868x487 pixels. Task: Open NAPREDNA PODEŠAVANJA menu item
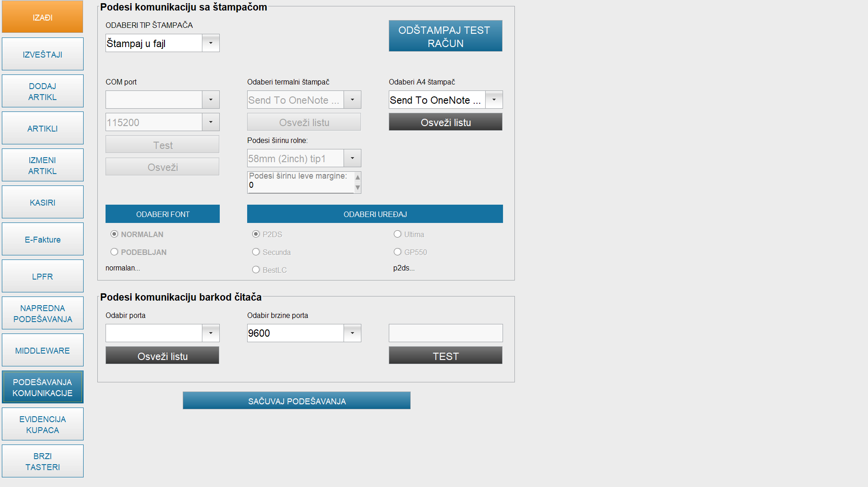[42, 313]
